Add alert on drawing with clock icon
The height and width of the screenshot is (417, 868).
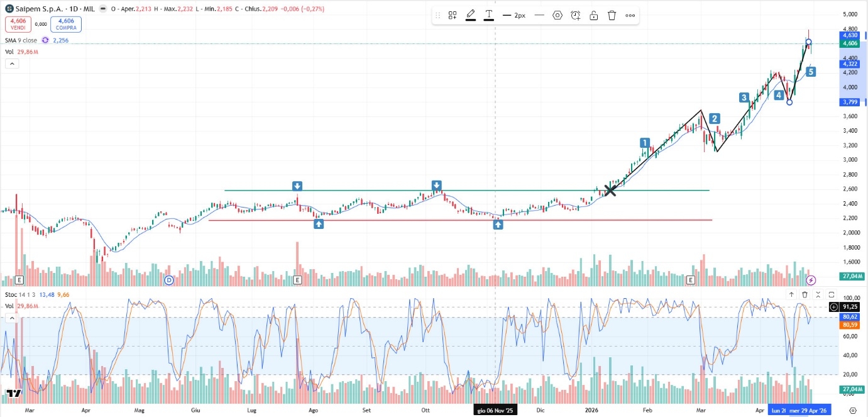[x=575, y=15]
